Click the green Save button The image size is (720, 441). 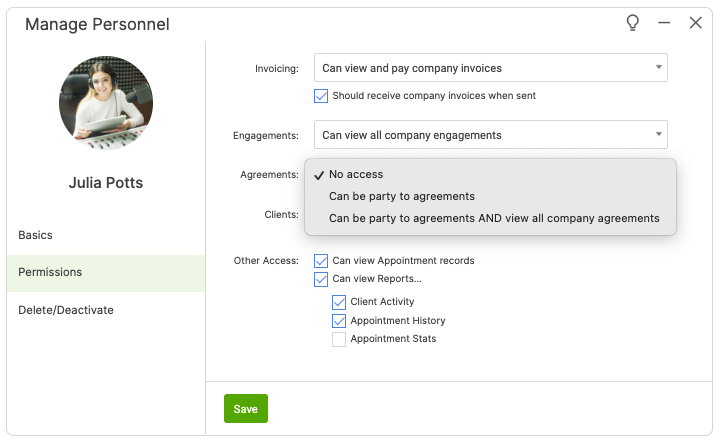pos(245,409)
